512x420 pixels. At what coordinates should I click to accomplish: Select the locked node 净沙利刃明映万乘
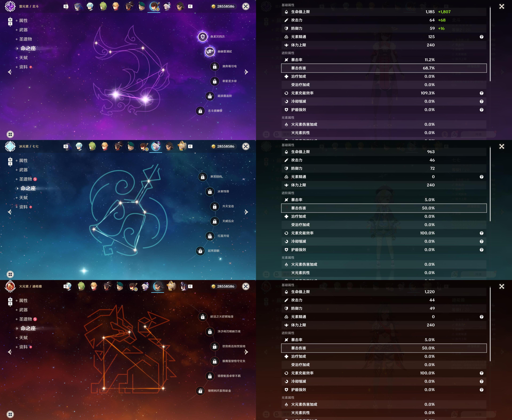coord(210,332)
